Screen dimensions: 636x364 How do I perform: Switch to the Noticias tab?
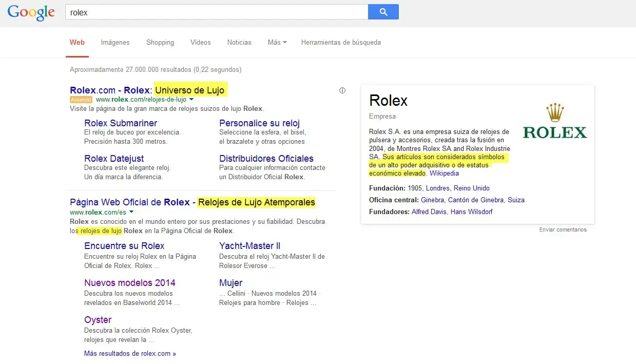(239, 42)
